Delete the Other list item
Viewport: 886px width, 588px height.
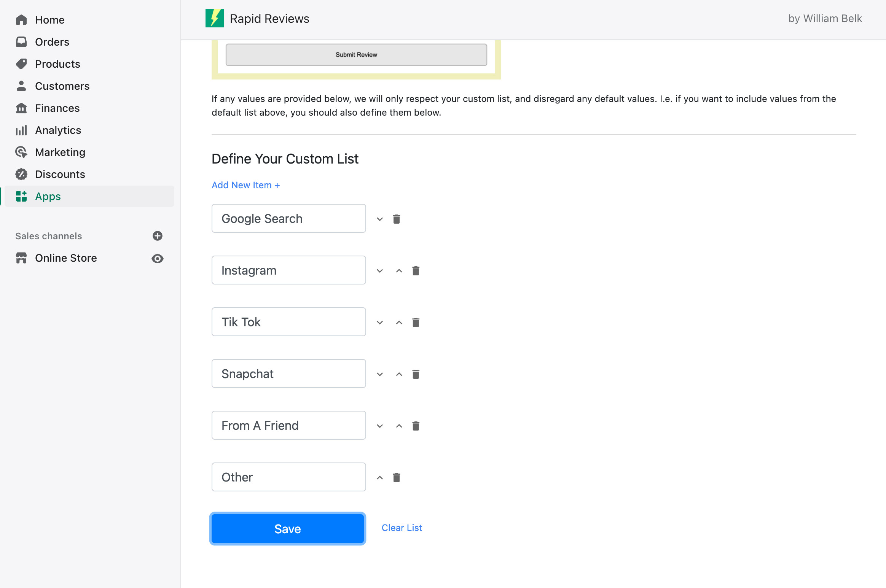(x=396, y=478)
